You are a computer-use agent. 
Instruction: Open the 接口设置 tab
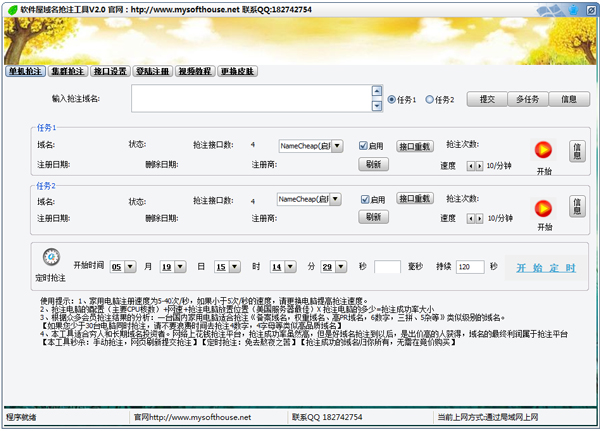[x=111, y=72]
